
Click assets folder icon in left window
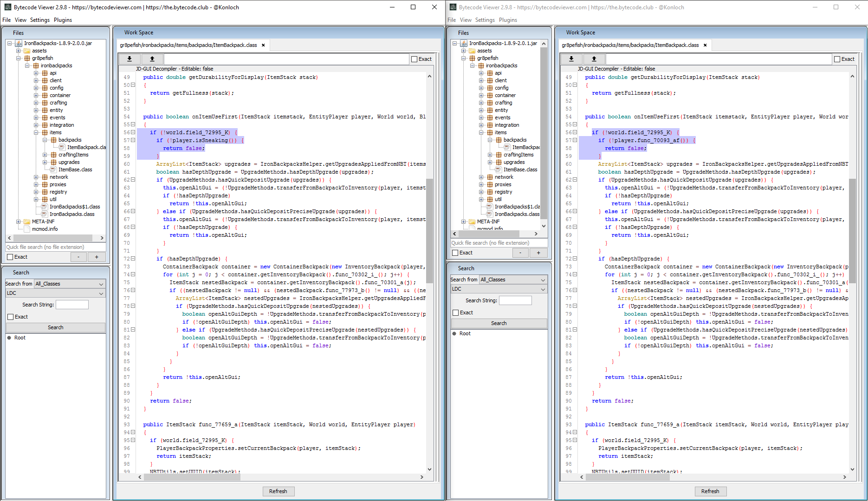tap(27, 51)
